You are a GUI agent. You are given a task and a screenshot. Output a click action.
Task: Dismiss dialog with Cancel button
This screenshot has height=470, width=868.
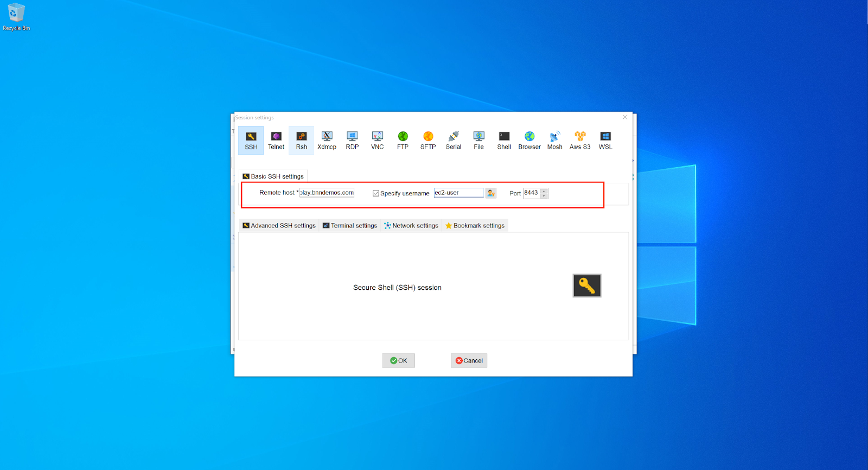[469, 360]
